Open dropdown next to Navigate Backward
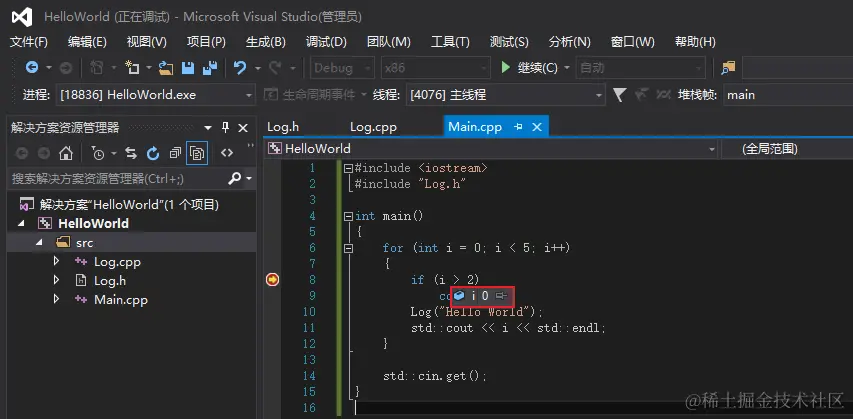 48,67
